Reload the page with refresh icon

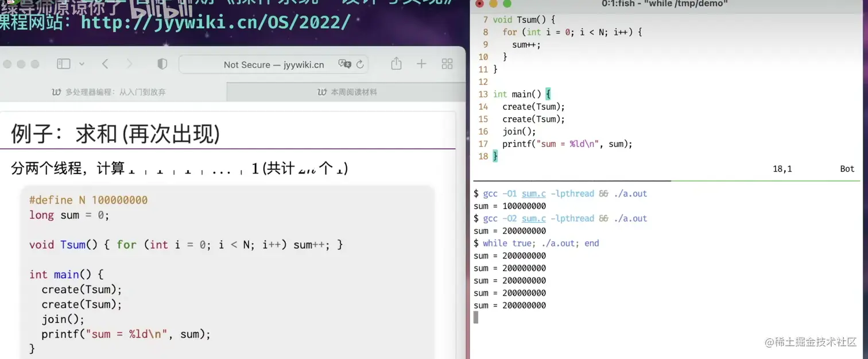pyautogui.click(x=360, y=64)
